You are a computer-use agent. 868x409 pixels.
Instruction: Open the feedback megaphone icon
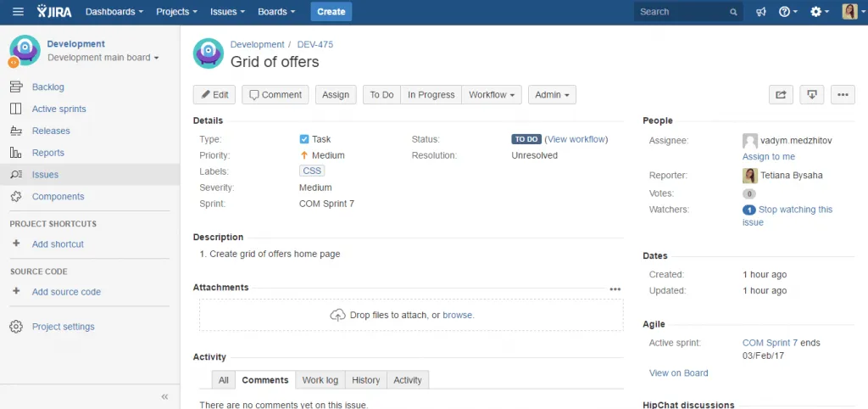[761, 12]
